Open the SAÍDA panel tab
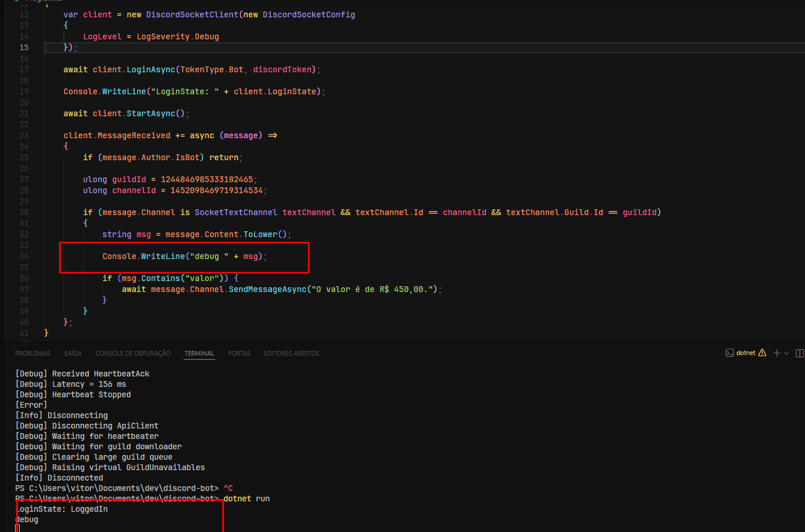805x532 pixels. coord(73,353)
